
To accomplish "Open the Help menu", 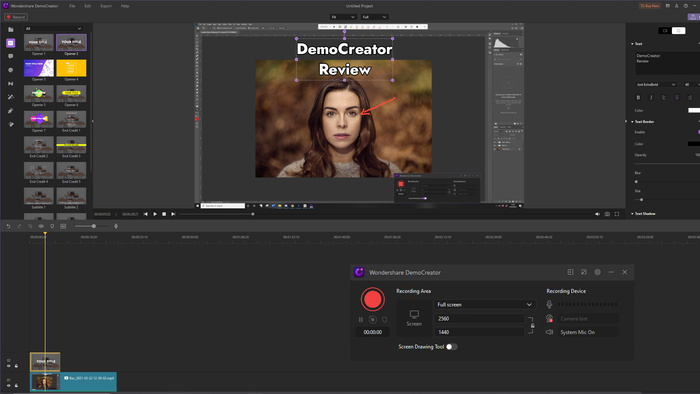I will click(x=125, y=6).
